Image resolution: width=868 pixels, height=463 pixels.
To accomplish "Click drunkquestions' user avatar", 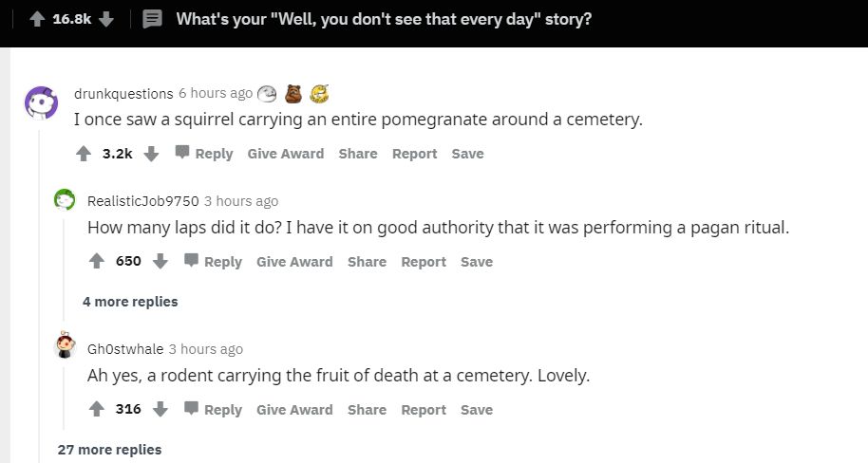I will click(42, 102).
